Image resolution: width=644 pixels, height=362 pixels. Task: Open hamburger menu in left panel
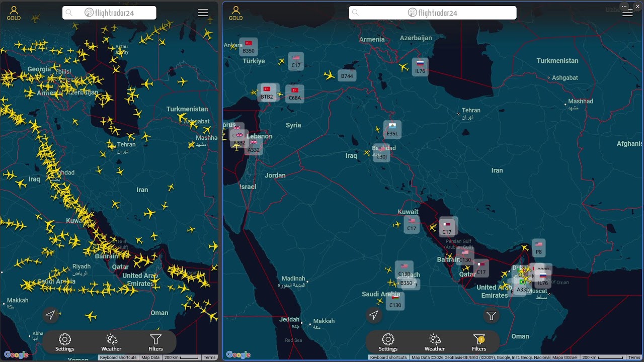click(x=203, y=13)
